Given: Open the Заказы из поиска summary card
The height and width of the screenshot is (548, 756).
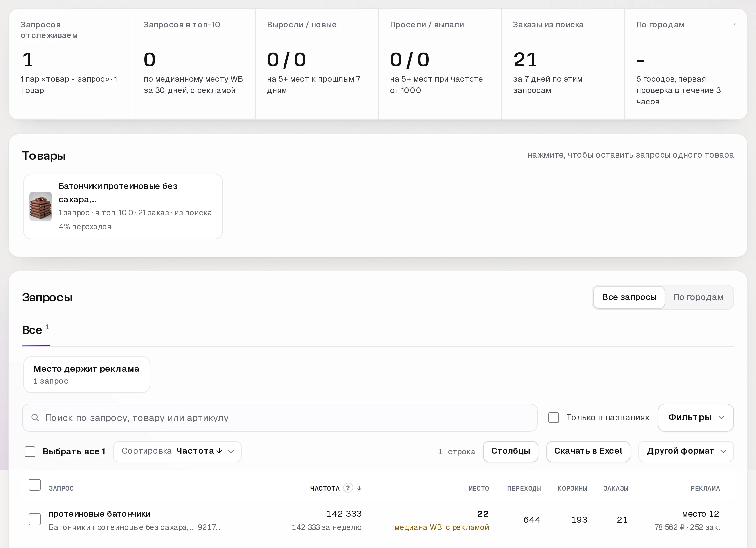Looking at the screenshot, I should coord(563,64).
